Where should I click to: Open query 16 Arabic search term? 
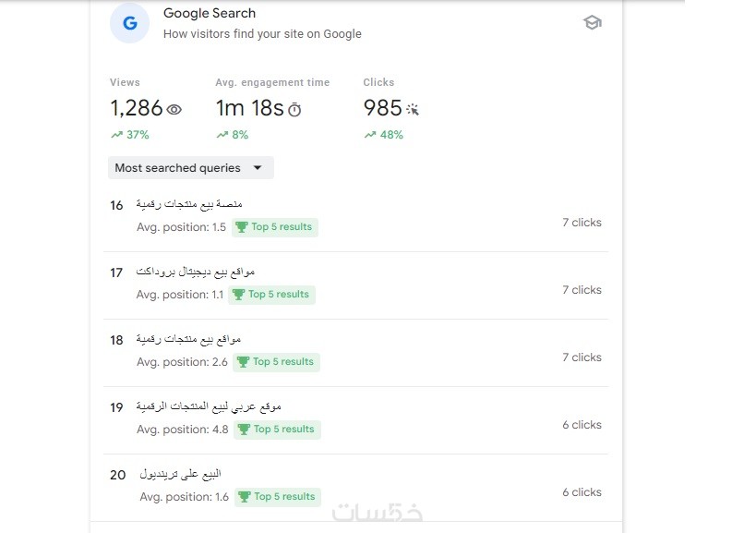point(189,204)
